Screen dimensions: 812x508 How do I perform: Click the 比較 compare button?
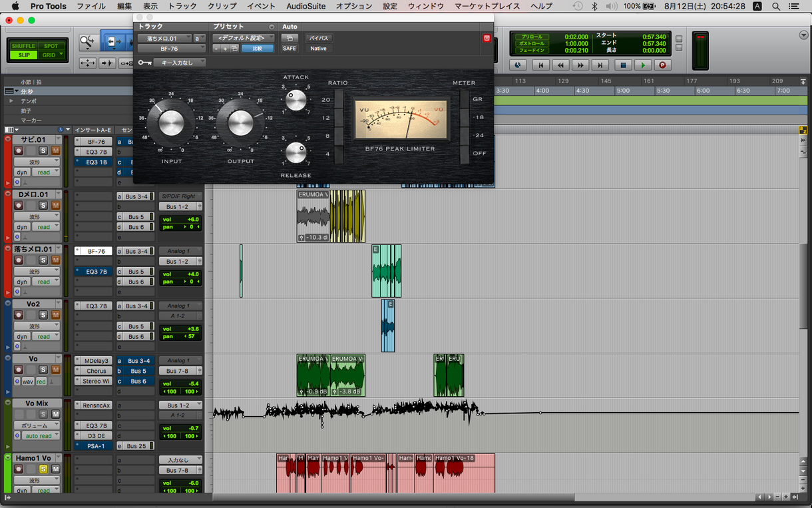(x=258, y=49)
